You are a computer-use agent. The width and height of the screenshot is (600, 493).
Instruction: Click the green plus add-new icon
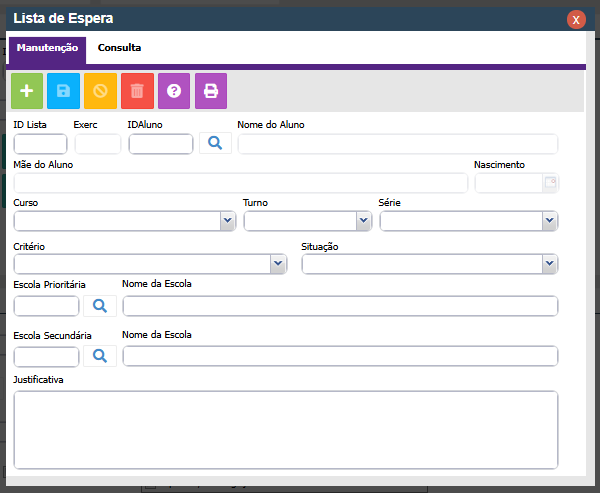27,91
